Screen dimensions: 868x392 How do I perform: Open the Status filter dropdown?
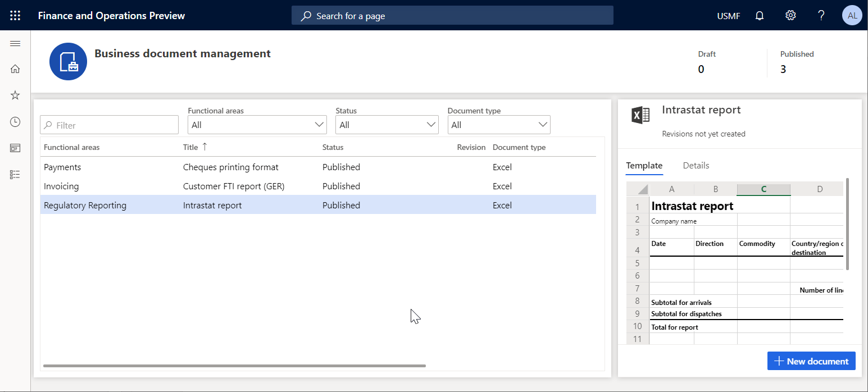[387, 125]
